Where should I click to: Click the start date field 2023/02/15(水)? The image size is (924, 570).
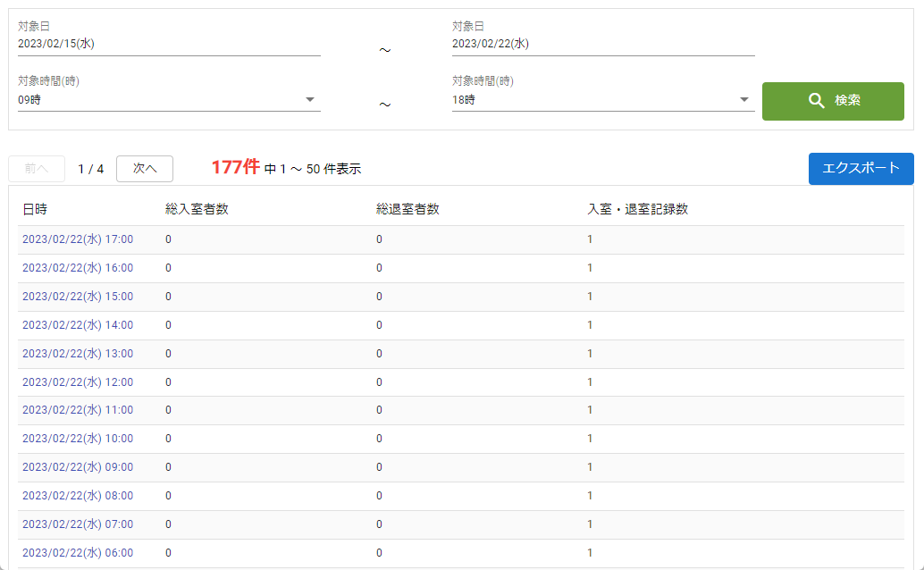[168, 44]
